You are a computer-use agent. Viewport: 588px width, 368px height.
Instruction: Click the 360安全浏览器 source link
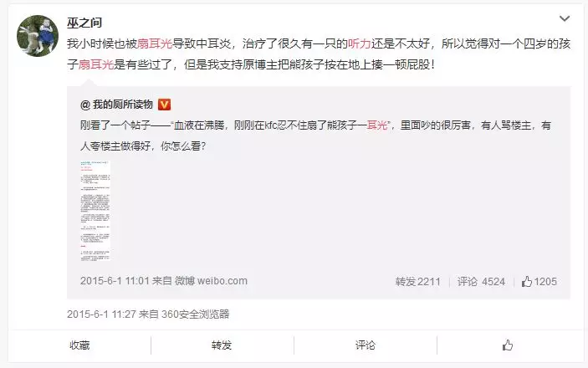click(196, 314)
